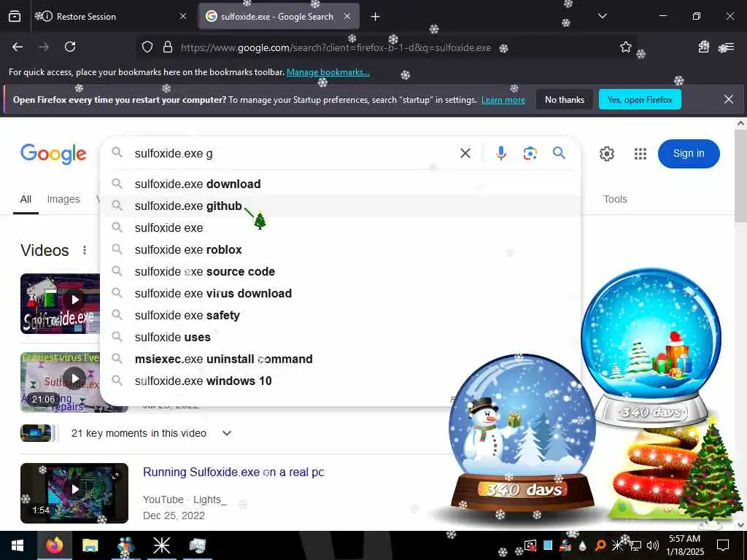The width and height of the screenshot is (747, 560).
Task: Choose suggestion sulfoxide exe source code
Action: [340, 271]
